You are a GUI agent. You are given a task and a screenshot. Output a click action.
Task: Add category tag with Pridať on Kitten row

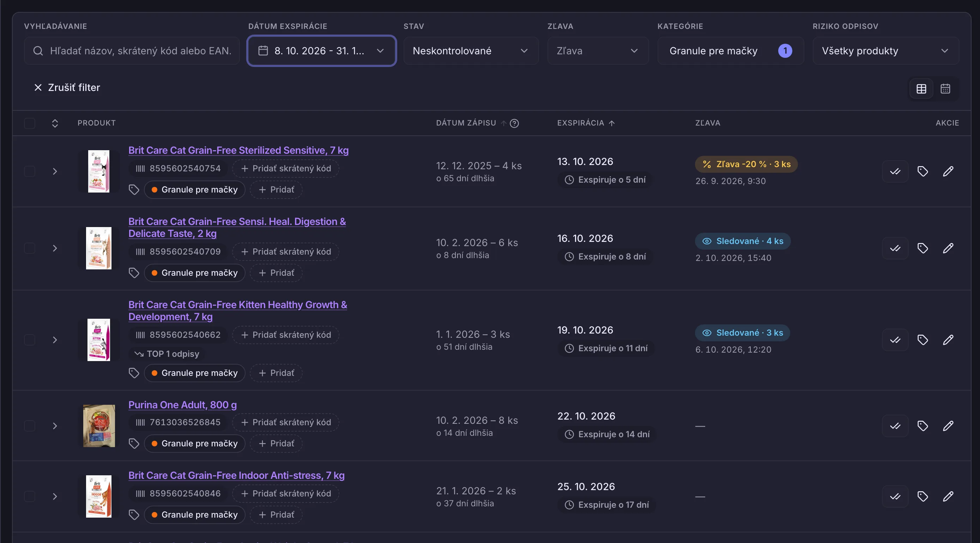pos(276,373)
